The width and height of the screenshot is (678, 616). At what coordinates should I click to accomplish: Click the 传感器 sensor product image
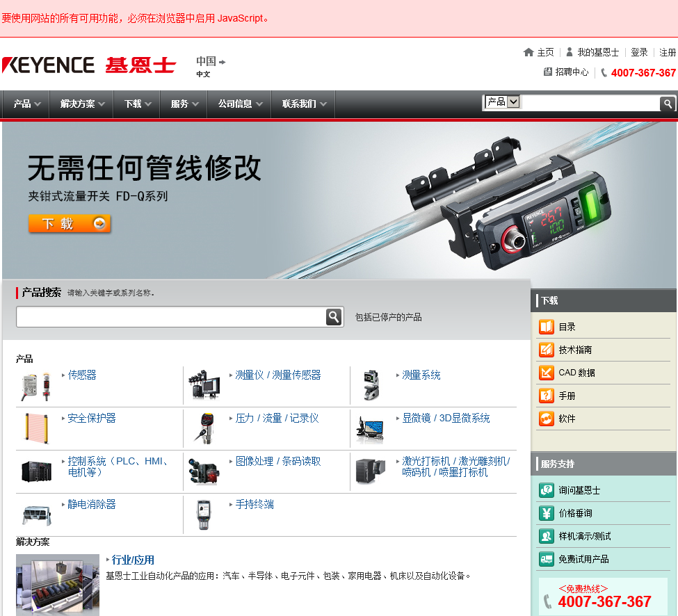(37, 386)
